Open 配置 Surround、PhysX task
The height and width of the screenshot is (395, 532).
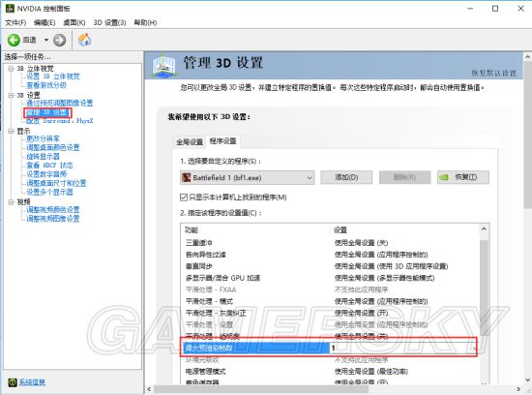coord(60,121)
